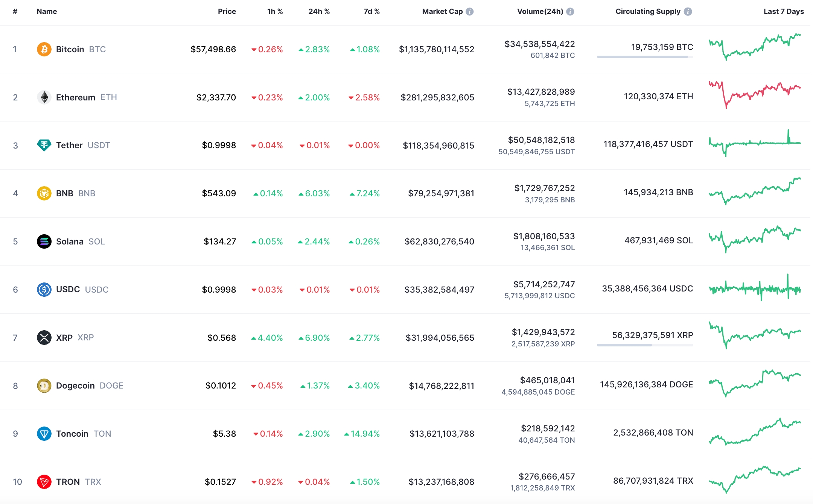Screen dimensions: 813x504
Task: Click the Bitcoin coin logo icon
Action: (44, 49)
